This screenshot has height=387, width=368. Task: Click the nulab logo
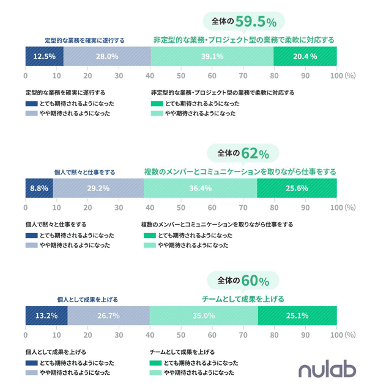(327, 370)
